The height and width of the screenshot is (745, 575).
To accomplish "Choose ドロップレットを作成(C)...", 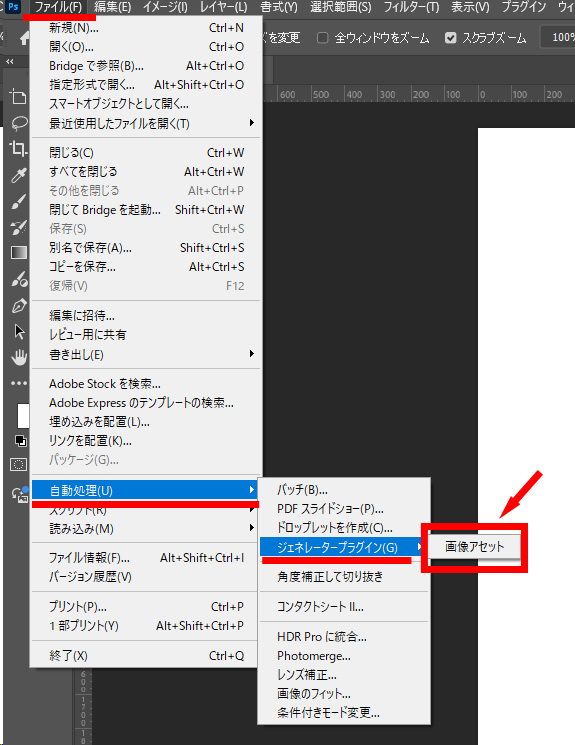I will click(x=344, y=528).
